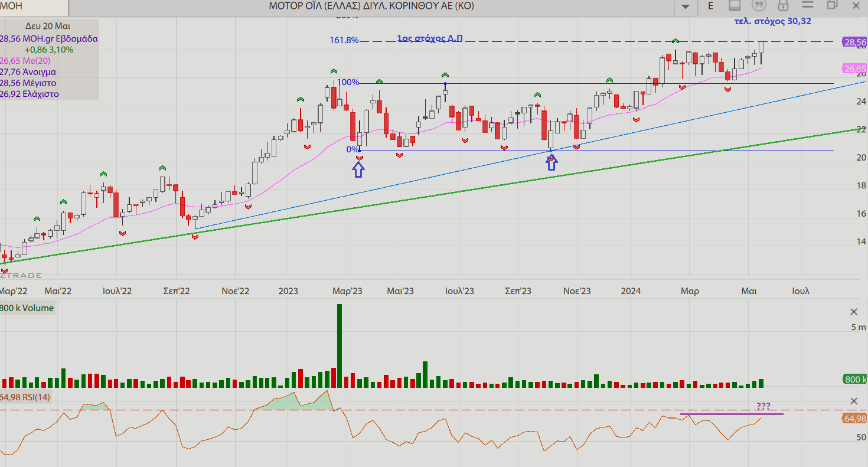This screenshot has height=467, width=868.
Task: Open the quote bubble comments icon
Action: (759, 6)
